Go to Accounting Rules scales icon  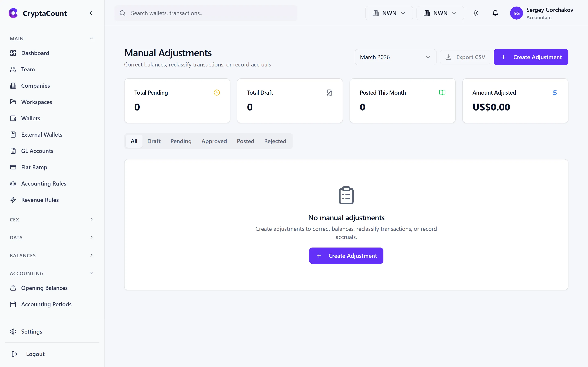pos(13,183)
